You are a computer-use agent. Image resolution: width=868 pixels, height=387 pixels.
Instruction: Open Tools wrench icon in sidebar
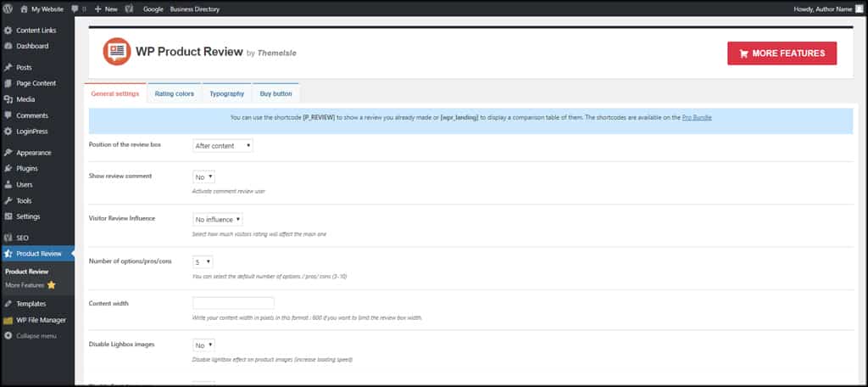tap(8, 200)
